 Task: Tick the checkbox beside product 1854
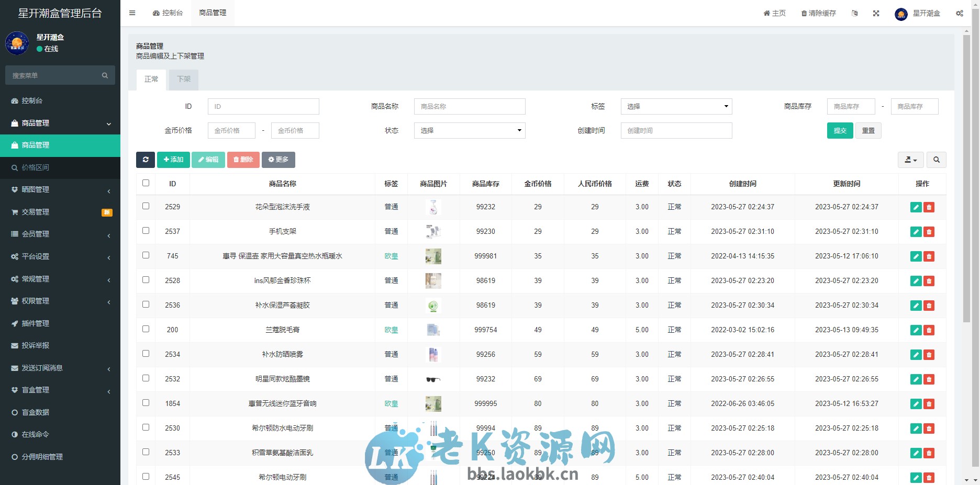tap(146, 403)
